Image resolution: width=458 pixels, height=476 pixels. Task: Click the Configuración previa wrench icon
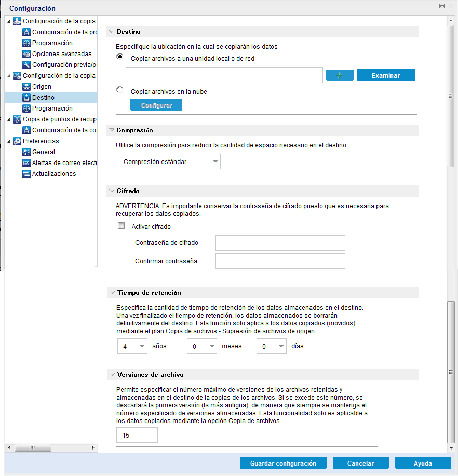click(x=26, y=65)
